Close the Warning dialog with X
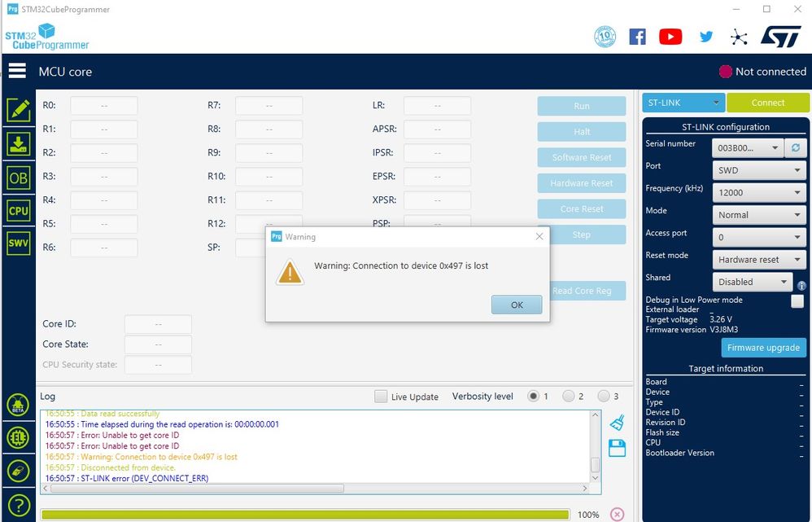812x522 pixels. 539,236
